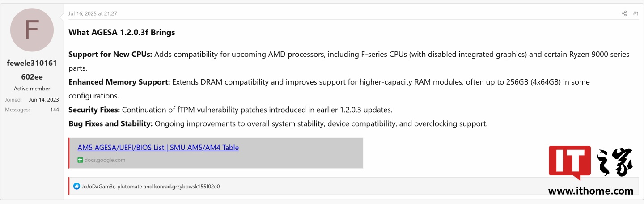Click the Joined date Jun 14, 2023
The height and width of the screenshot is (204, 644).
click(44, 99)
